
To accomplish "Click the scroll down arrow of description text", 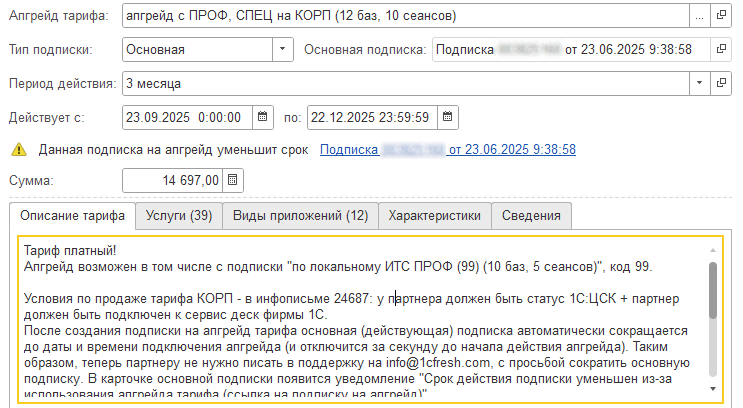I will point(713,388).
